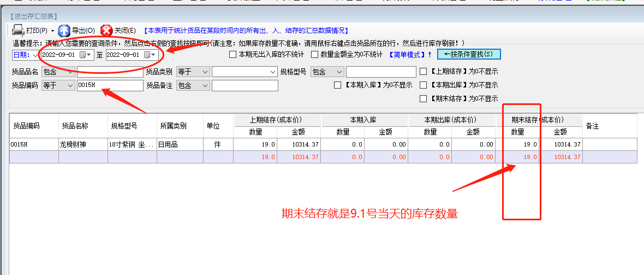Open the dropdown arrow beside 打印(P)
The height and width of the screenshot is (275, 644).
point(52,31)
